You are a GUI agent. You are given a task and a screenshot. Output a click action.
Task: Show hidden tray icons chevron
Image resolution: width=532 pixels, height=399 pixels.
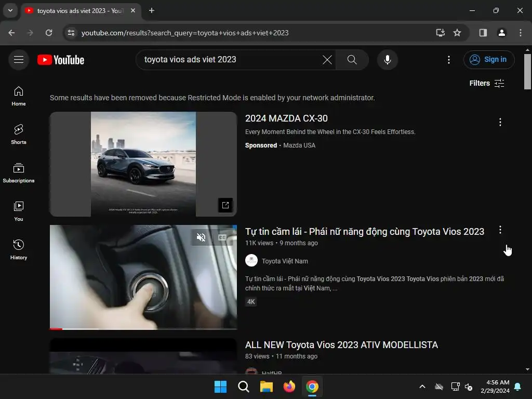(x=422, y=387)
